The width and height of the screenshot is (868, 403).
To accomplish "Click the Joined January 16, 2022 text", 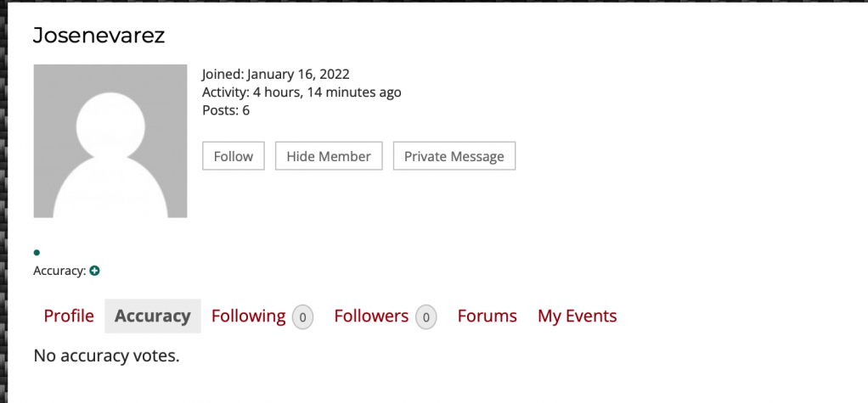I will tap(276, 74).
